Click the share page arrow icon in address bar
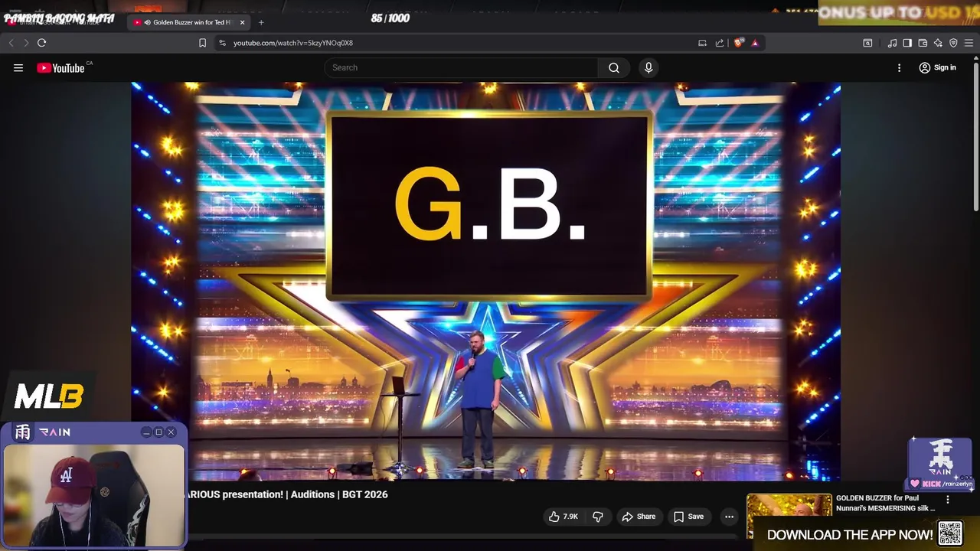The height and width of the screenshot is (551, 980). pos(720,43)
